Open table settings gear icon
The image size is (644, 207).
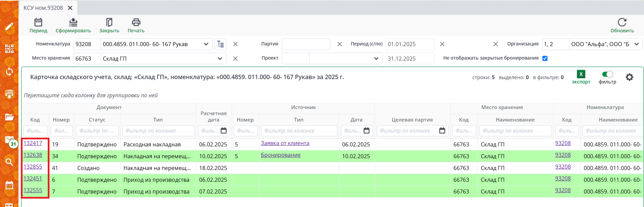click(629, 77)
